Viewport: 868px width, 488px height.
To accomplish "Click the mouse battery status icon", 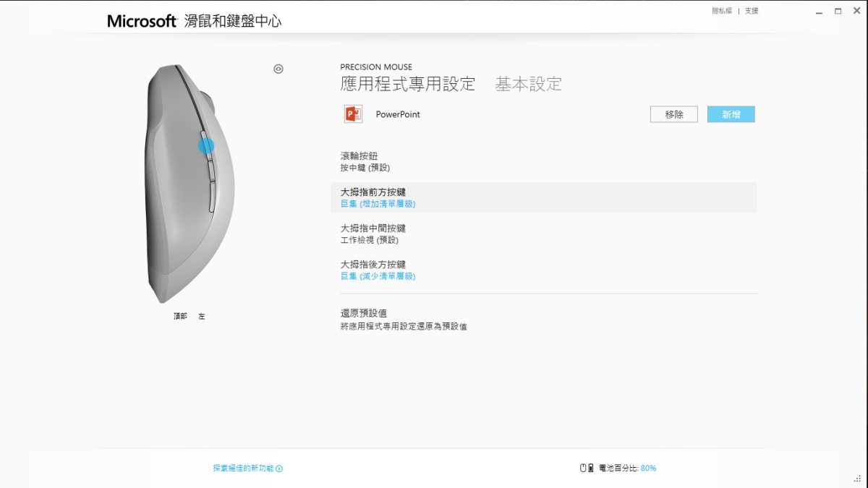I will pos(586,468).
